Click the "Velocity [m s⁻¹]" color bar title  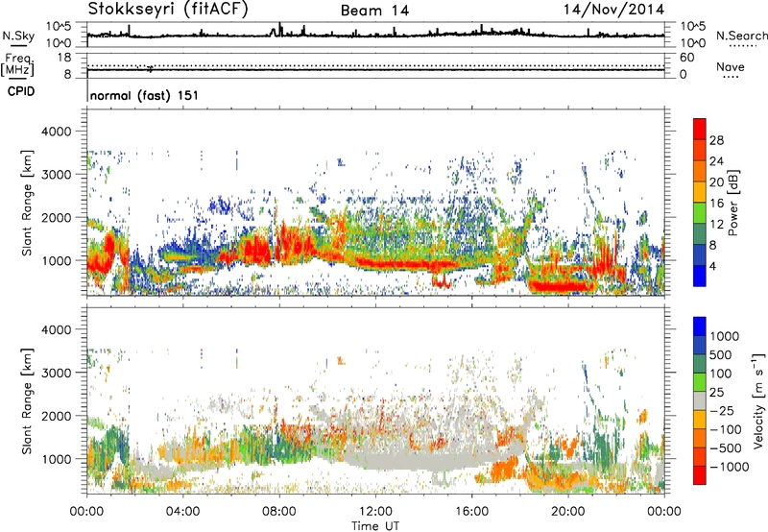click(x=758, y=400)
